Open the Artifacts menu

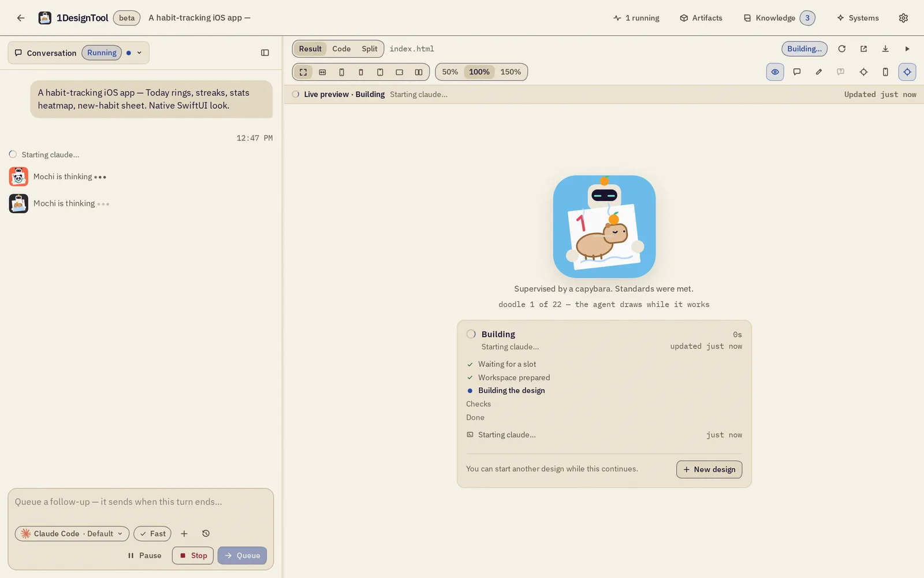(x=701, y=18)
